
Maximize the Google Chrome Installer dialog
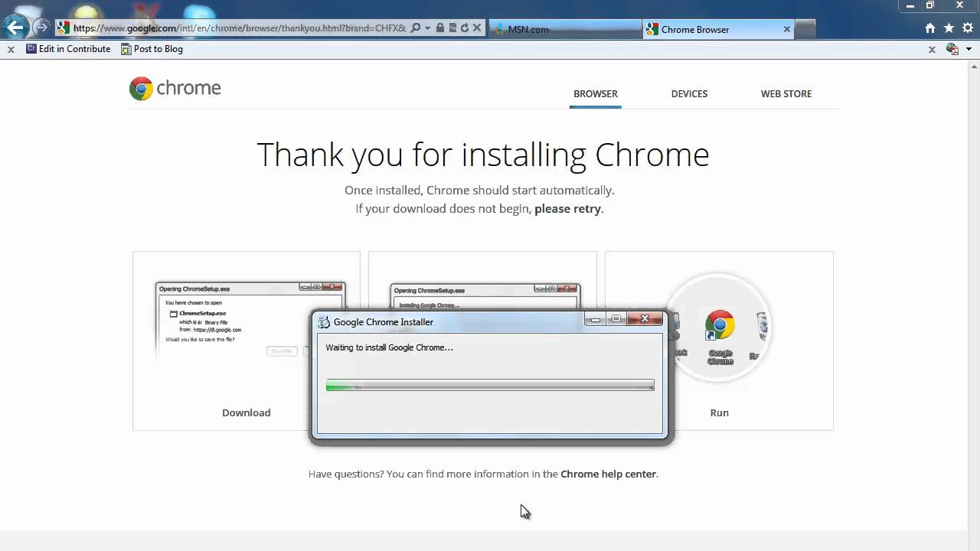(616, 319)
